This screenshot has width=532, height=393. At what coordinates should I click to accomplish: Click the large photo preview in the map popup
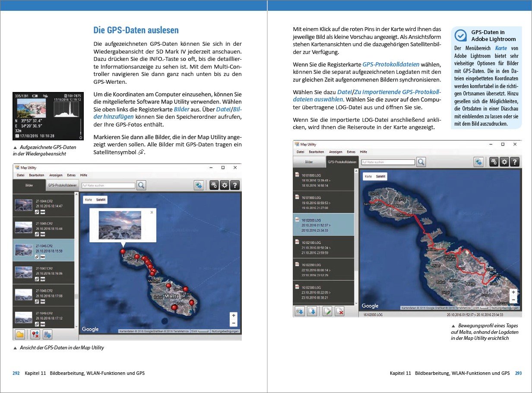click(x=120, y=225)
